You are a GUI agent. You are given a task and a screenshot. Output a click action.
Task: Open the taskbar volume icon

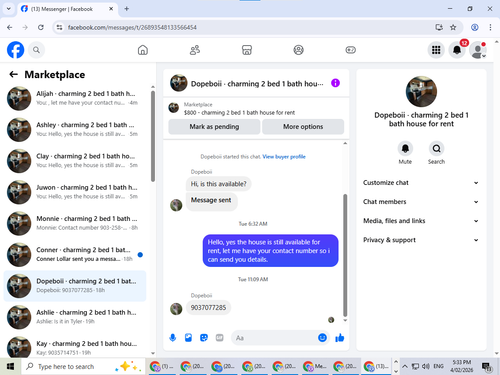click(x=426, y=366)
